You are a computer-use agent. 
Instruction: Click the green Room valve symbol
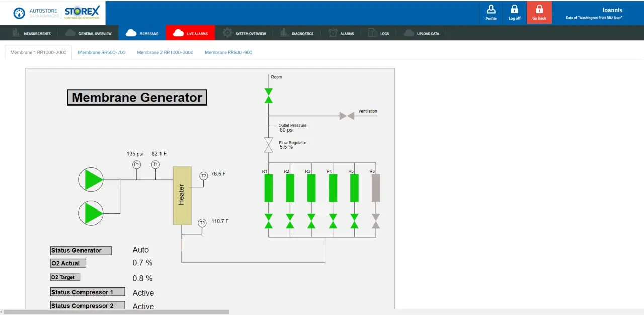[x=269, y=96]
